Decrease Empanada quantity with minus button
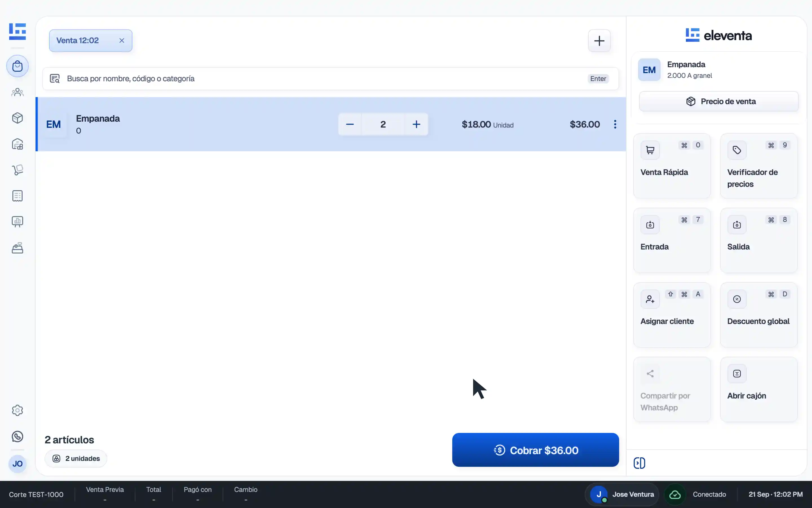Screen dimensions: 812x508 tap(350, 124)
